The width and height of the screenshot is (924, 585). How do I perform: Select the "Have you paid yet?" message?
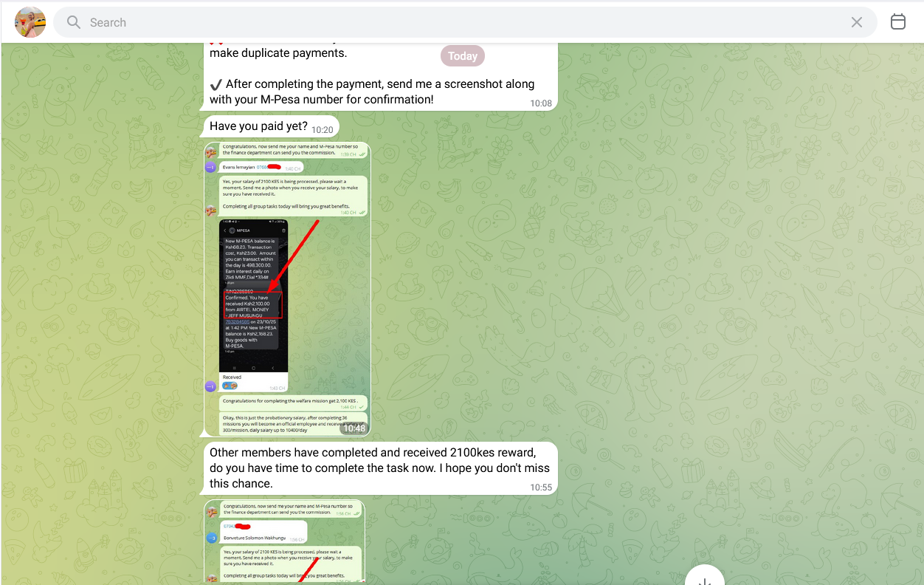[258, 126]
